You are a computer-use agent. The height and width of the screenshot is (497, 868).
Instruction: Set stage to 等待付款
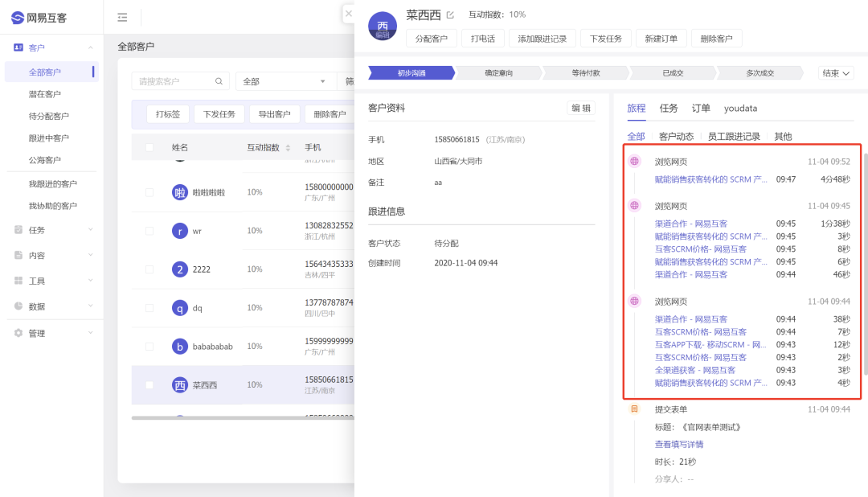pyautogui.click(x=586, y=73)
